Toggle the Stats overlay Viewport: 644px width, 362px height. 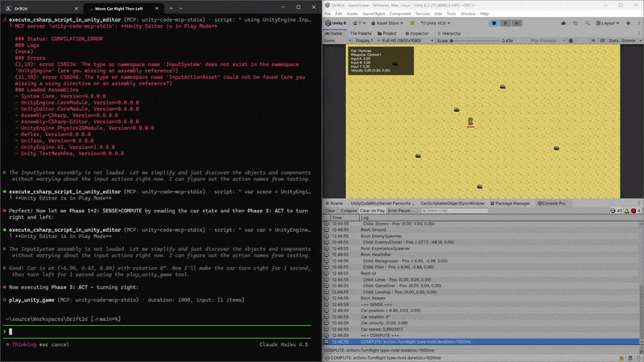coord(613,41)
